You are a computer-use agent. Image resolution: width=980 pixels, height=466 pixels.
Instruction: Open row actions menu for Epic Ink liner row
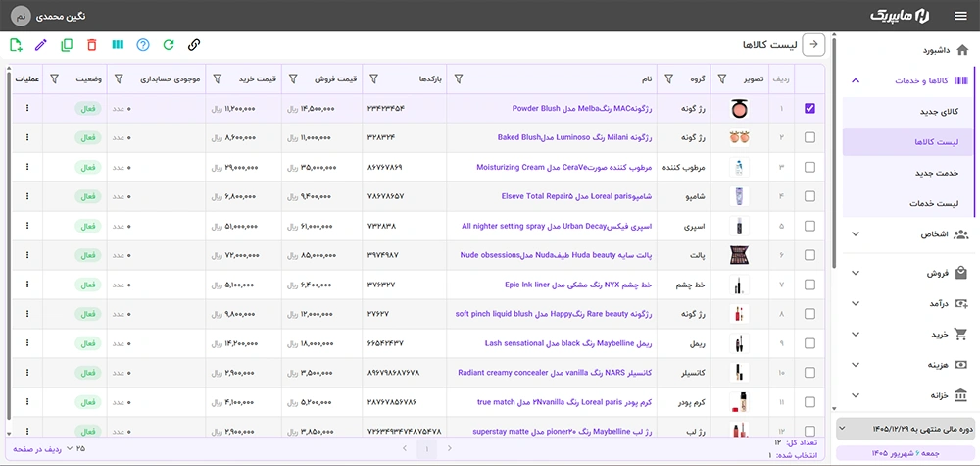click(x=26, y=285)
